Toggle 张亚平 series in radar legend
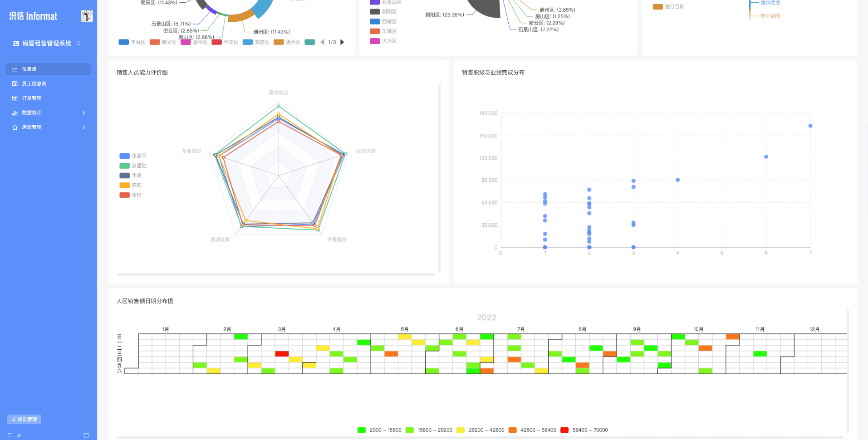Screen dimensions: 868x440 132,156
